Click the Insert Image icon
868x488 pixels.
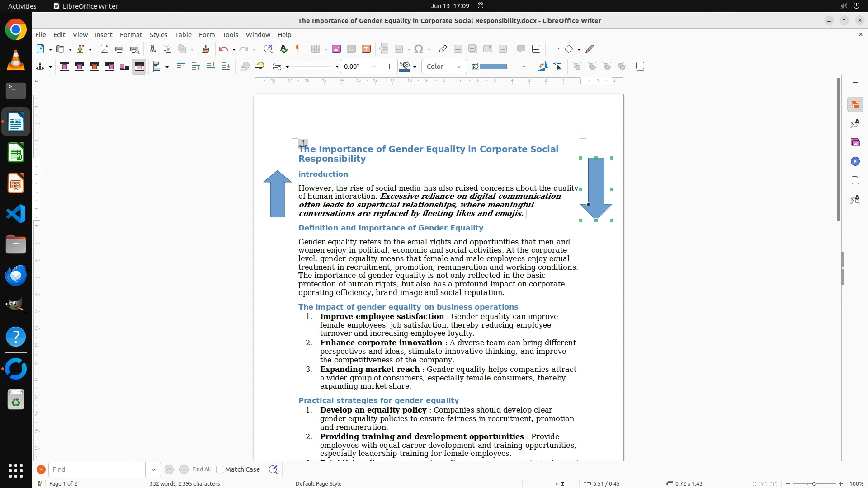tap(336, 49)
